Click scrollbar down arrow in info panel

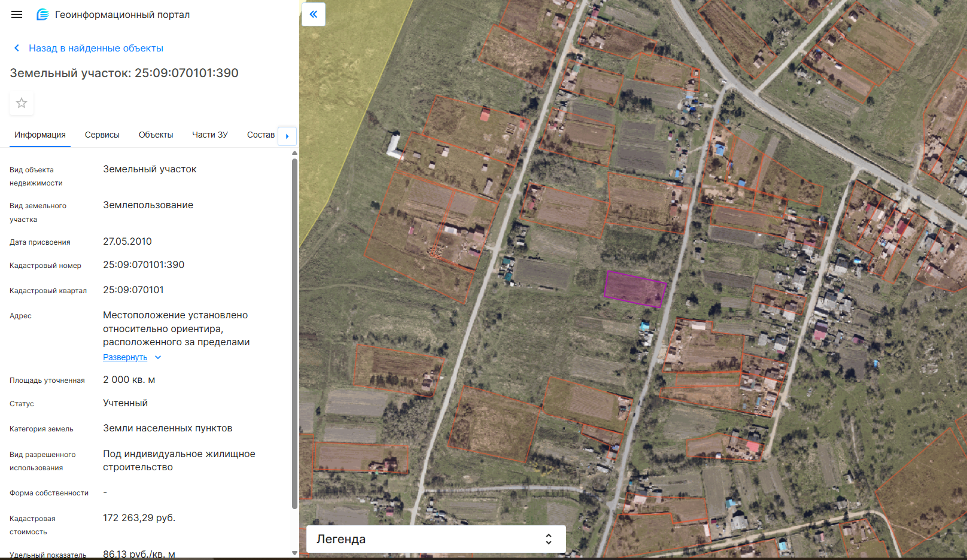[294, 553]
